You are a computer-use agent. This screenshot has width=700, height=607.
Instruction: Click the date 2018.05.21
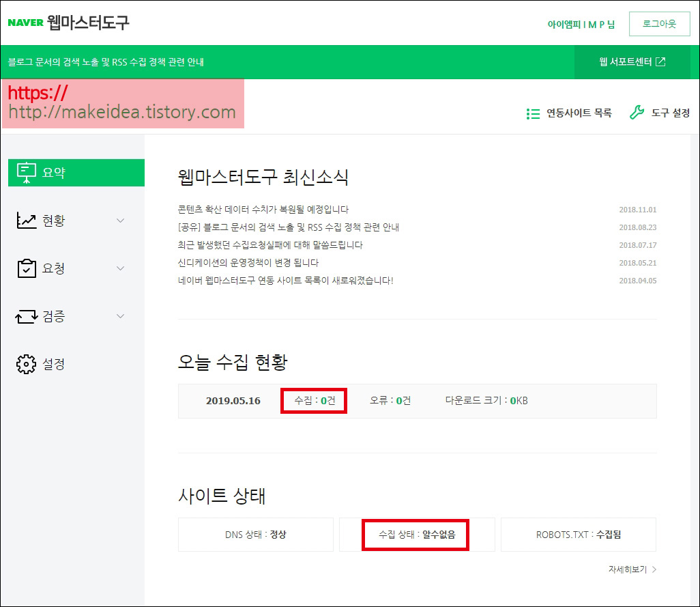coord(637,263)
